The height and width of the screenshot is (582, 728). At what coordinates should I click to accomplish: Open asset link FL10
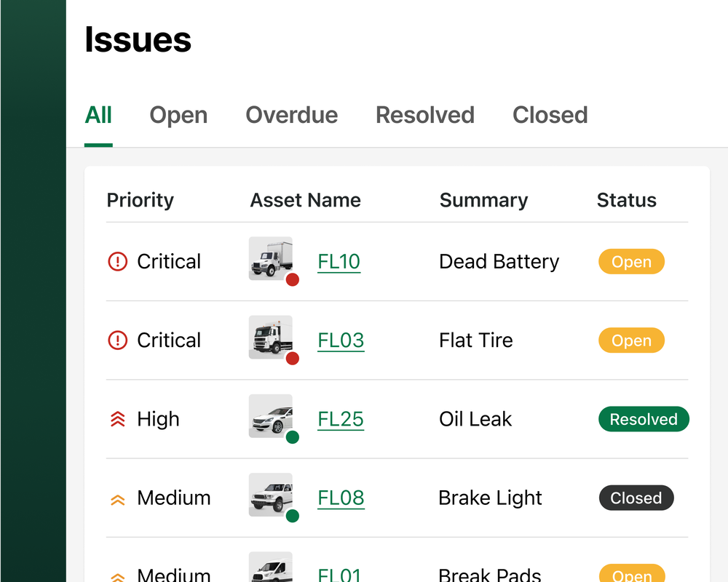click(x=339, y=262)
